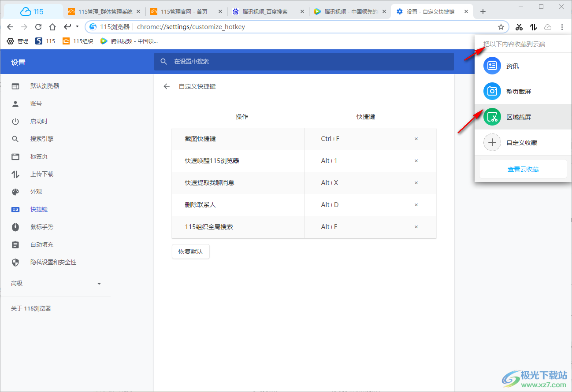Open the 管理 bookmark
572x392 pixels.
point(18,41)
